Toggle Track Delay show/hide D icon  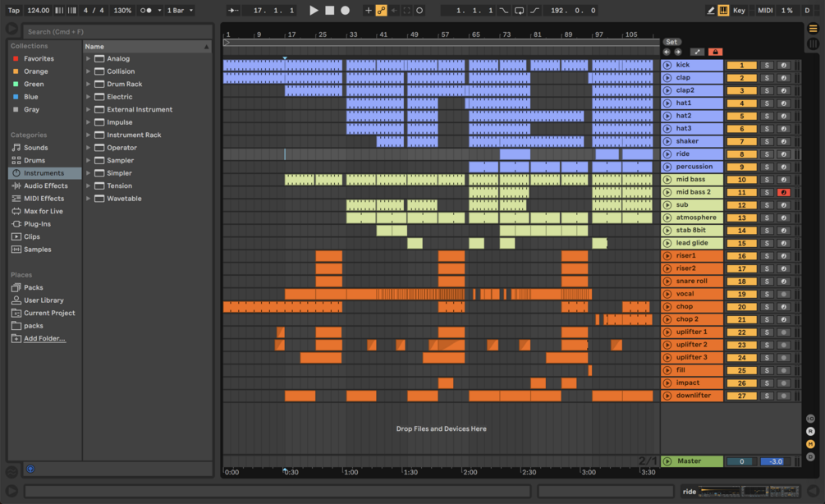coord(810,456)
